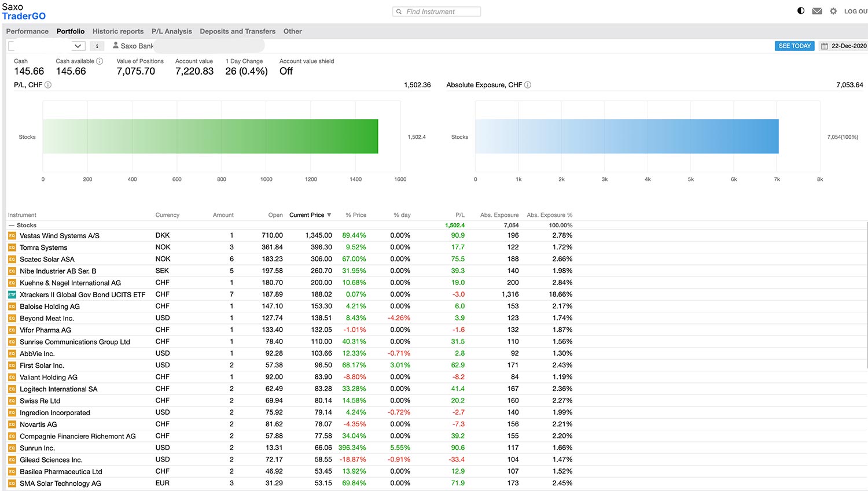Click the Account value 7,220.83 figure
Viewport: 868px width, 491px height.
pos(194,71)
